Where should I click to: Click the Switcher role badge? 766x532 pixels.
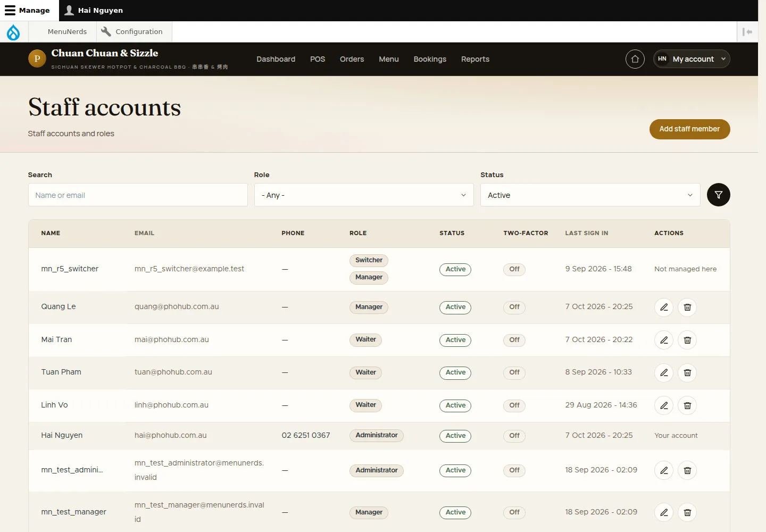click(x=369, y=260)
